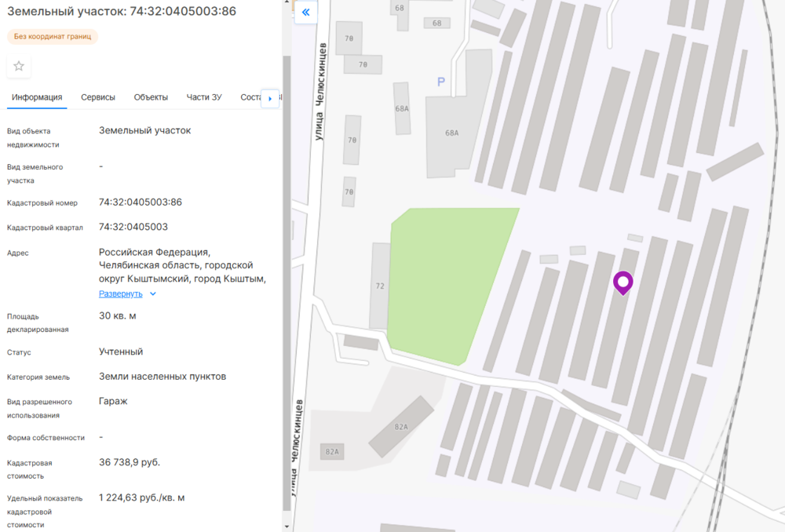
Task: Collapse the info panel with double-chevron button
Action: [305, 12]
